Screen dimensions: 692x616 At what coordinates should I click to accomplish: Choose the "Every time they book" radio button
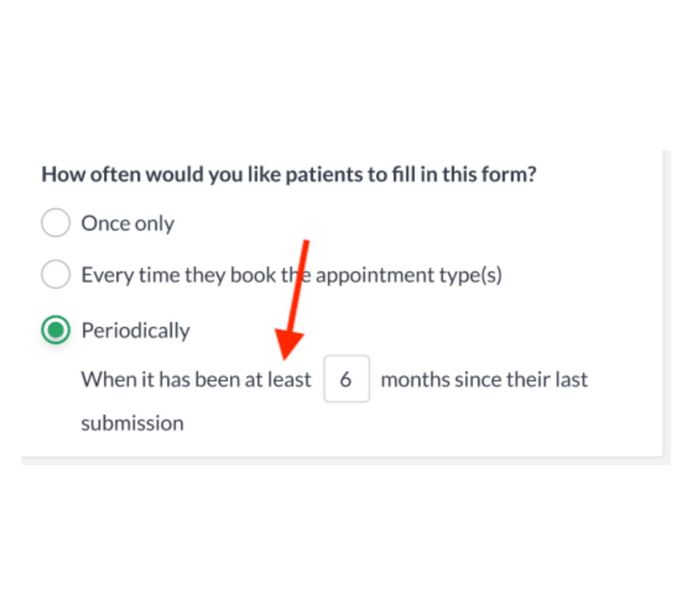click(x=55, y=275)
